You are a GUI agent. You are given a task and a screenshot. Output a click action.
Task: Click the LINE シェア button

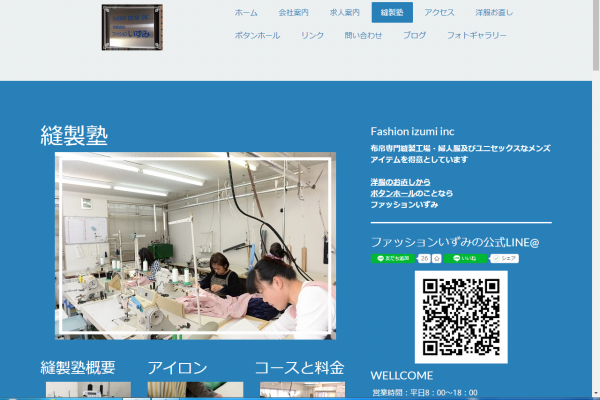click(x=505, y=258)
